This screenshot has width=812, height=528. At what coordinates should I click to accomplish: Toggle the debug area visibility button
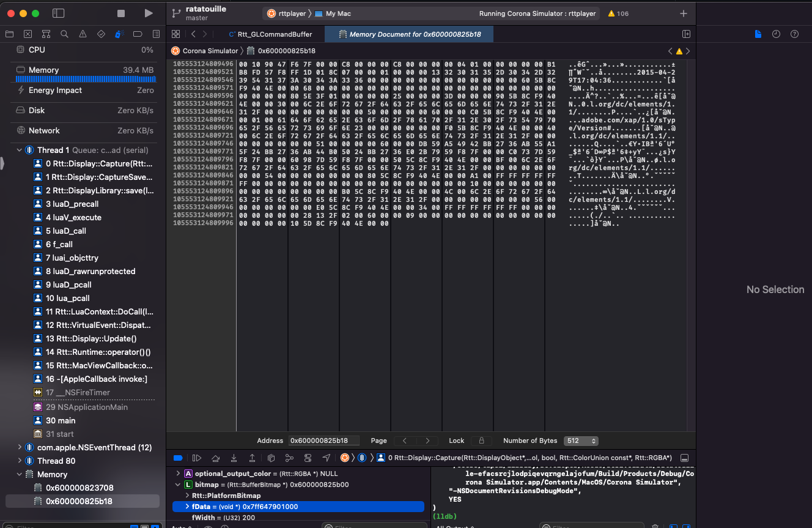point(178,457)
